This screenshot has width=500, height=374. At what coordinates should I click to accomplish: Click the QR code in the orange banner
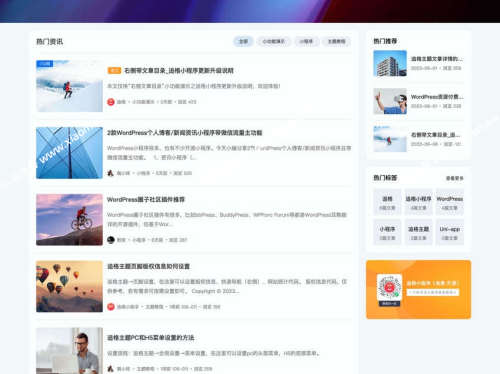pos(389,287)
